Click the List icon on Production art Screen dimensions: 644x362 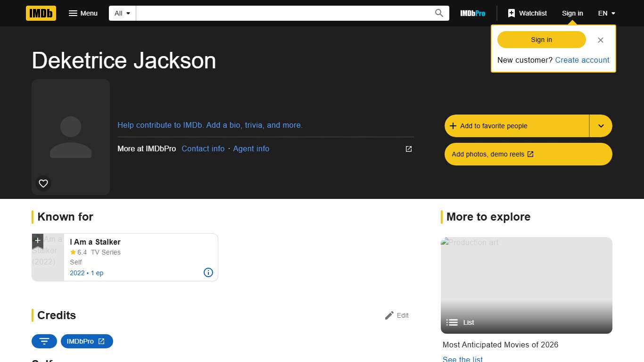[x=453, y=322]
